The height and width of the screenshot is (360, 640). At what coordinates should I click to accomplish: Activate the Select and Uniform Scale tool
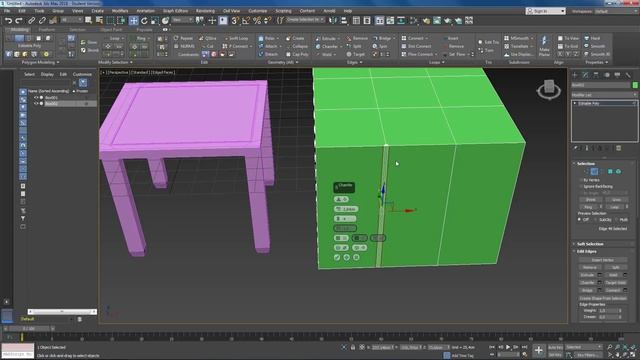[x=155, y=20]
